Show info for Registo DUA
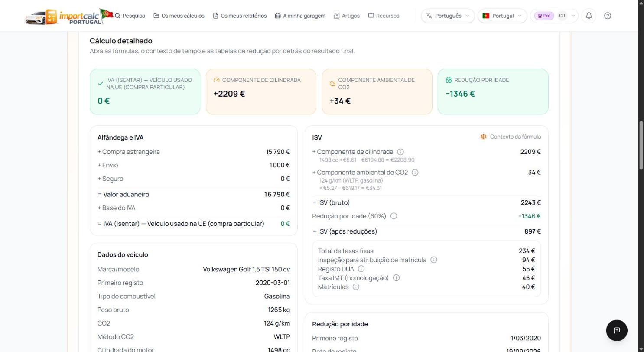The image size is (644, 352). (361, 269)
